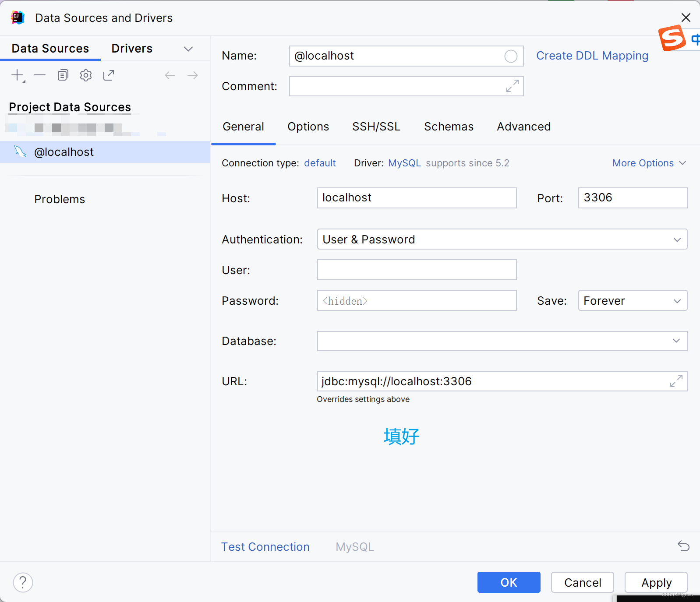The height and width of the screenshot is (602, 700).
Task: Select @localhost data source in list
Action: point(105,152)
